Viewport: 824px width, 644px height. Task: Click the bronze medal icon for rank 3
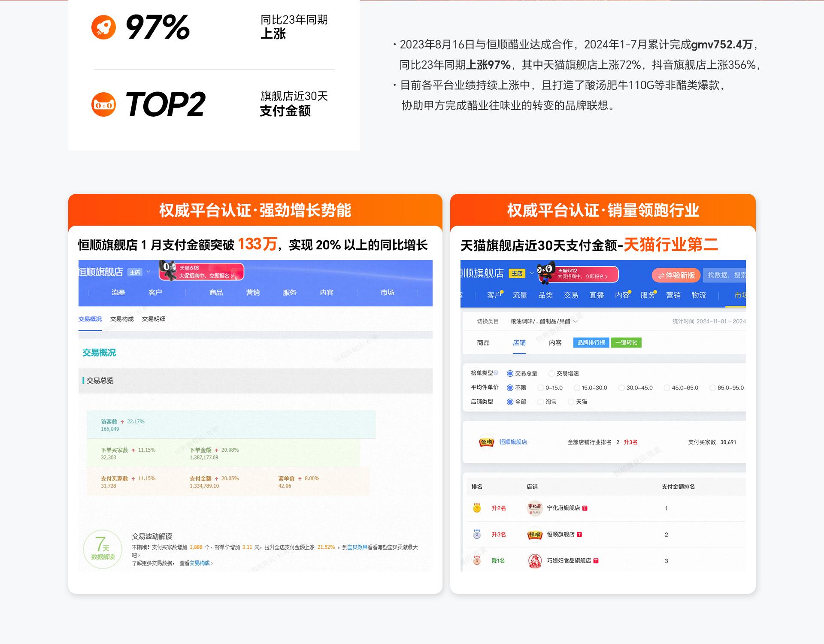477,560
